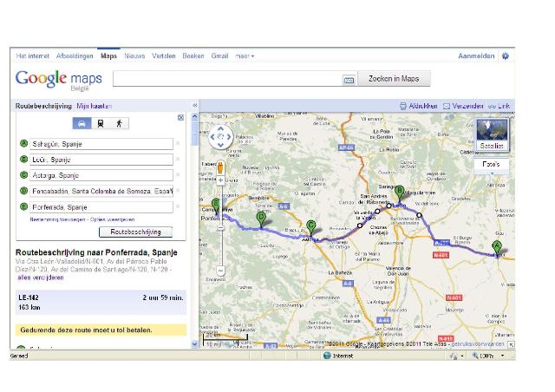
Task: Open the Routebeschrijving tab
Action: coord(43,106)
